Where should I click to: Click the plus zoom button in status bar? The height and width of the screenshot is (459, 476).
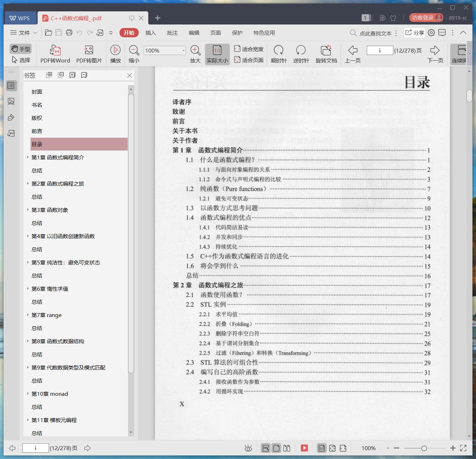click(x=453, y=448)
